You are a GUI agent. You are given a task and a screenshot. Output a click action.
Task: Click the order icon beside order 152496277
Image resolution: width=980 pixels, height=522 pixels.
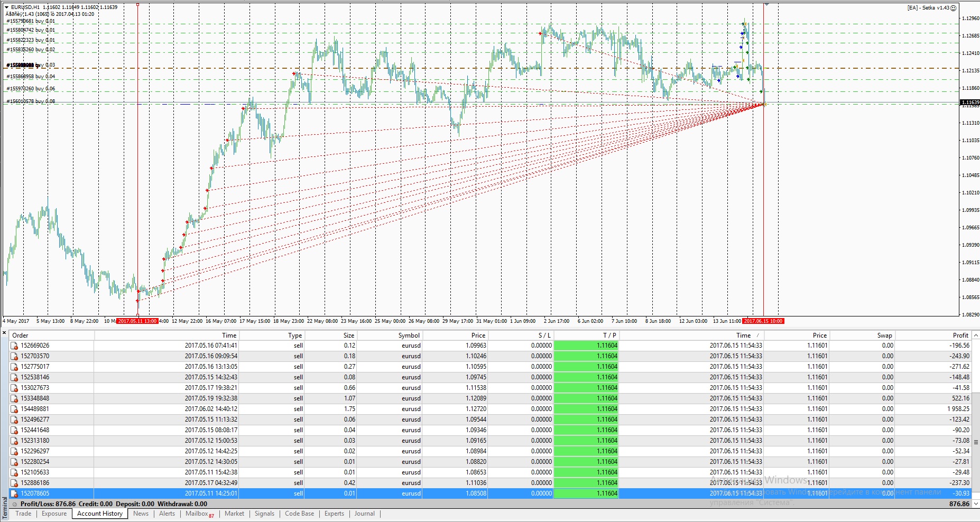click(x=15, y=420)
